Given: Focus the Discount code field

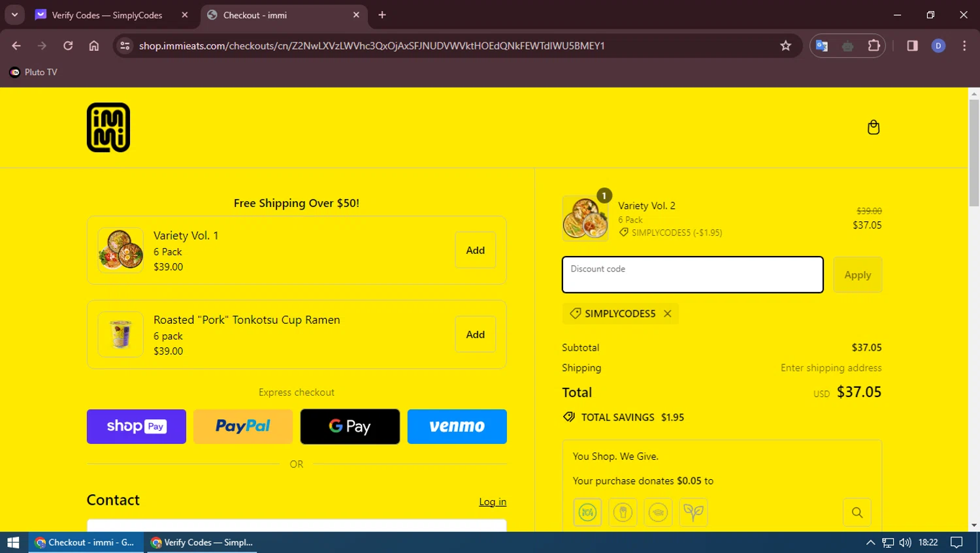Looking at the screenshot, I should (693, 275).
